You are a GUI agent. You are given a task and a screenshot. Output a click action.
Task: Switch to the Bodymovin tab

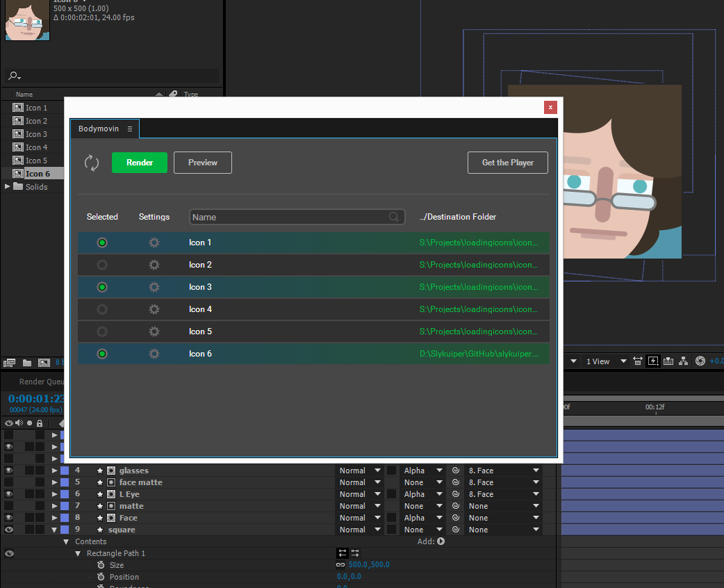coord(99,129)
